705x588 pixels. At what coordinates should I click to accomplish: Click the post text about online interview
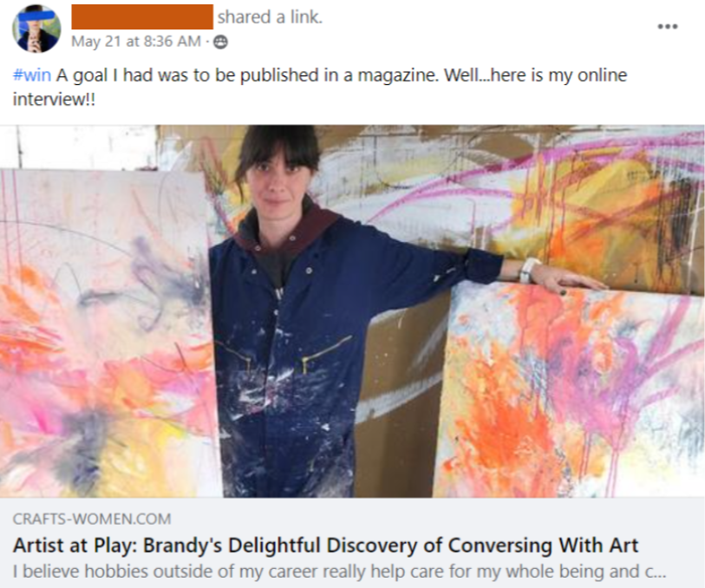click(320, 87)
